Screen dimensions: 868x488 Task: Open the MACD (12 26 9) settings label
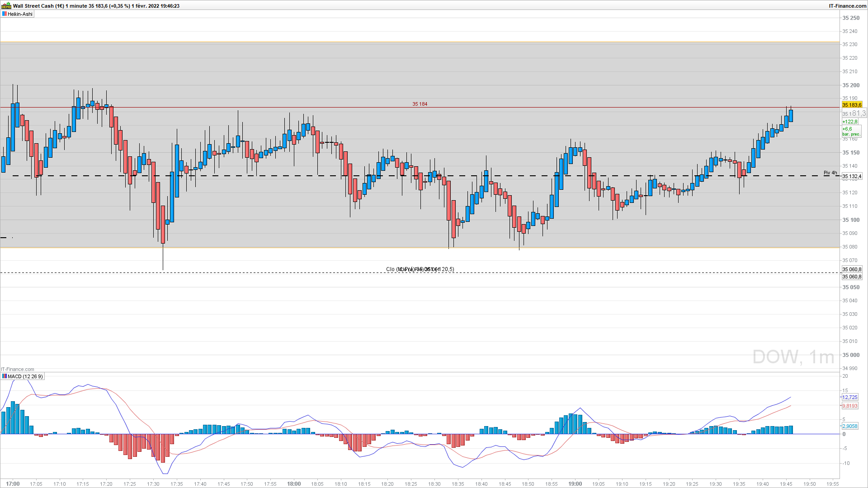(25, 376)
